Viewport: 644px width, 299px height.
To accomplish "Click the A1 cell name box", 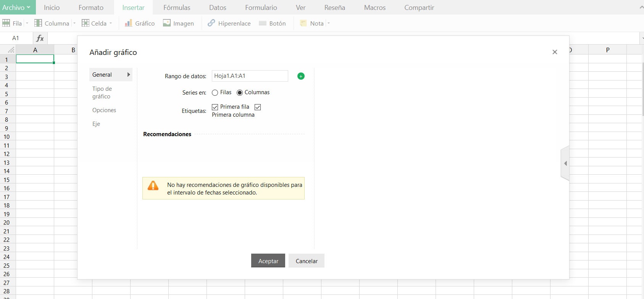I will pos(16,38).
